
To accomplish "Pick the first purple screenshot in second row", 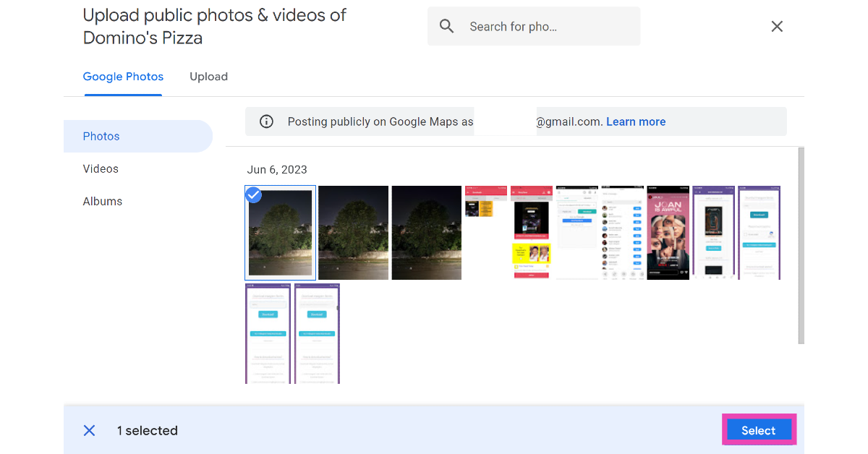I will (268, 333).
